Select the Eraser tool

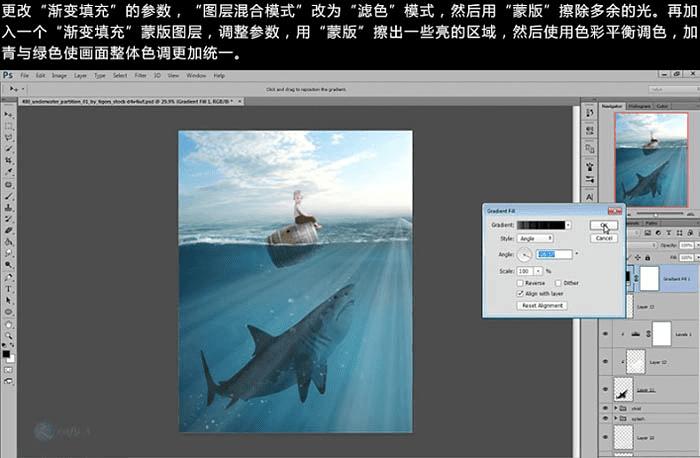tap(9, 230)
